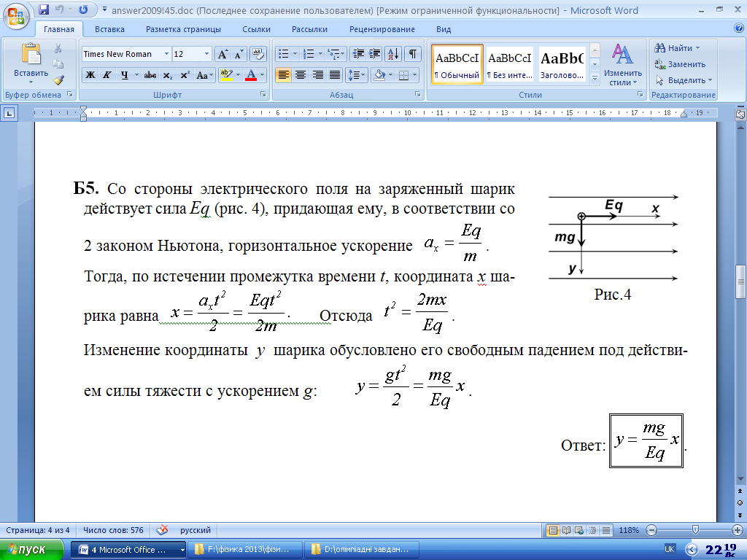Click the Office button orb

point(15,15)
